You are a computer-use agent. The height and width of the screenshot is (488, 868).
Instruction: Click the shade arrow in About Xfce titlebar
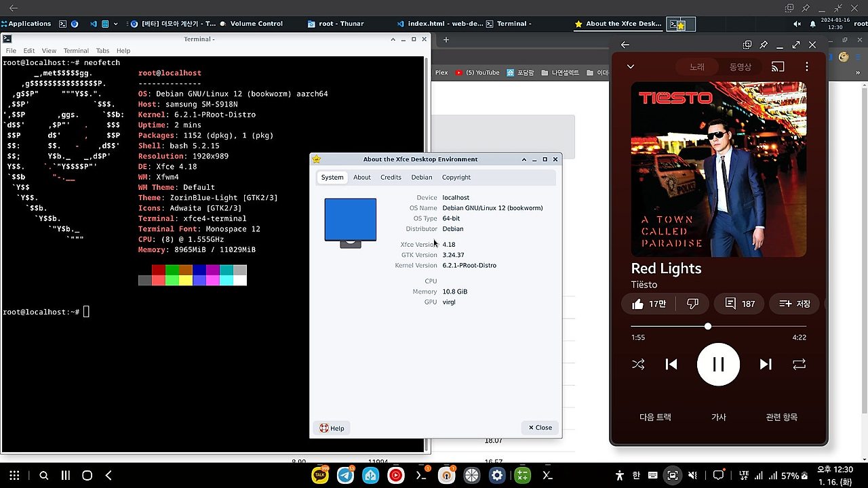tap(524, 159)
